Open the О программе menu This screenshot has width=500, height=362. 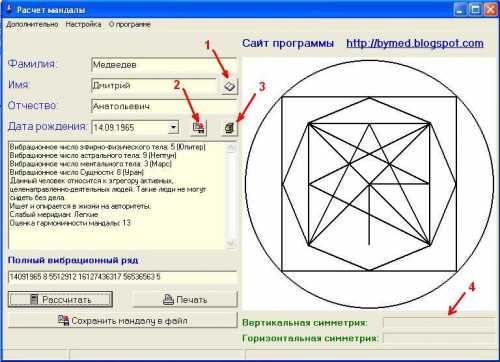(130, 24)
